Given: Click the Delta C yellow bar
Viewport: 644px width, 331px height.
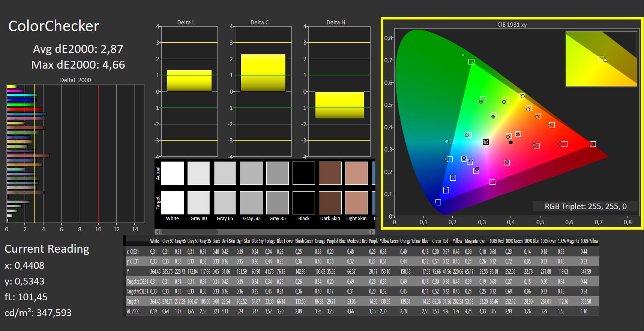Looking at the screenshot, I should [x=263, y=73].
